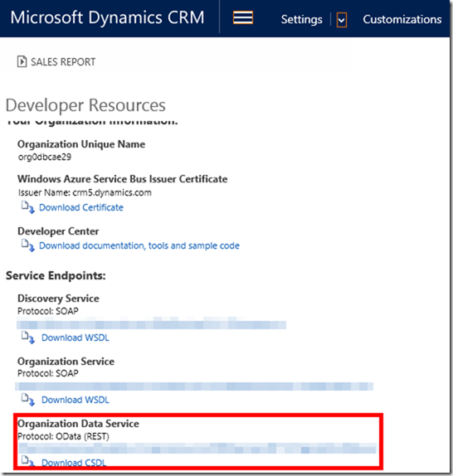Open the SALES REPORT button

click(56, 62)
